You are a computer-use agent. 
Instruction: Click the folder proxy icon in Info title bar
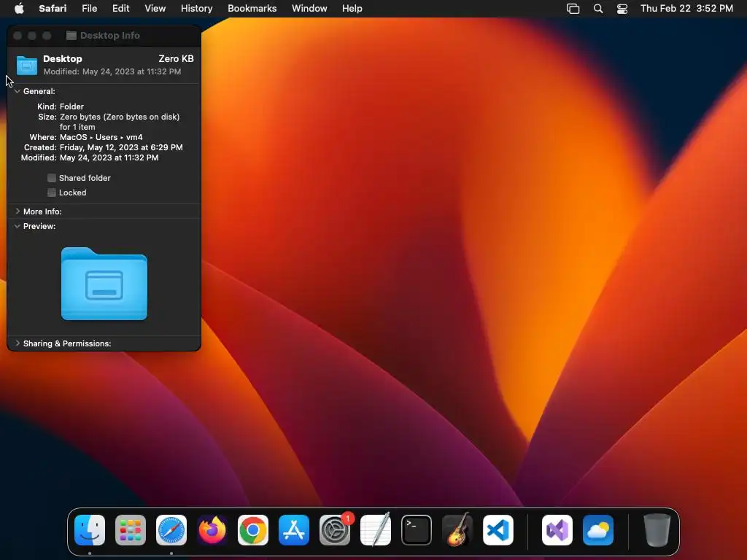tap(71, 35)
